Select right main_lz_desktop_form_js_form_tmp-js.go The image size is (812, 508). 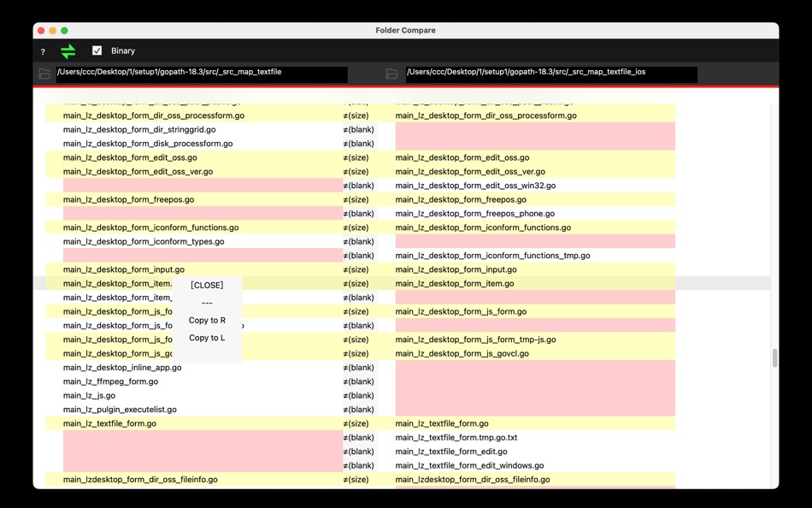(x=475, y=340)
